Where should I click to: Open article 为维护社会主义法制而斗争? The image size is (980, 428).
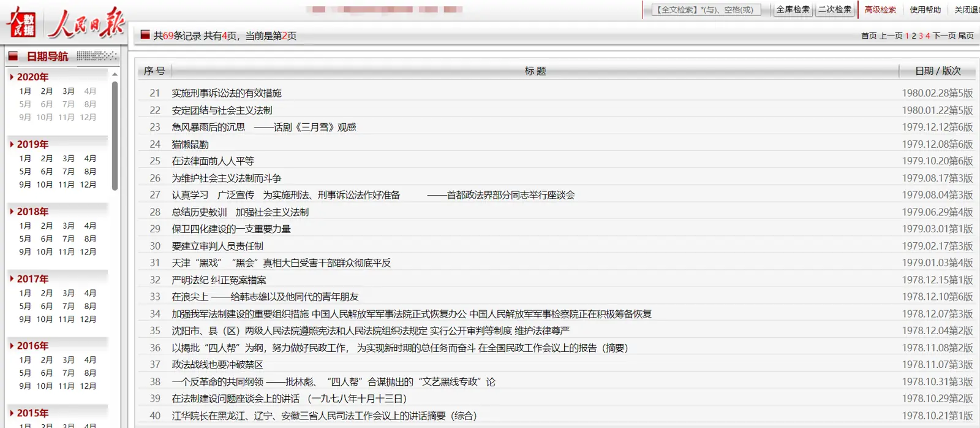227,178
